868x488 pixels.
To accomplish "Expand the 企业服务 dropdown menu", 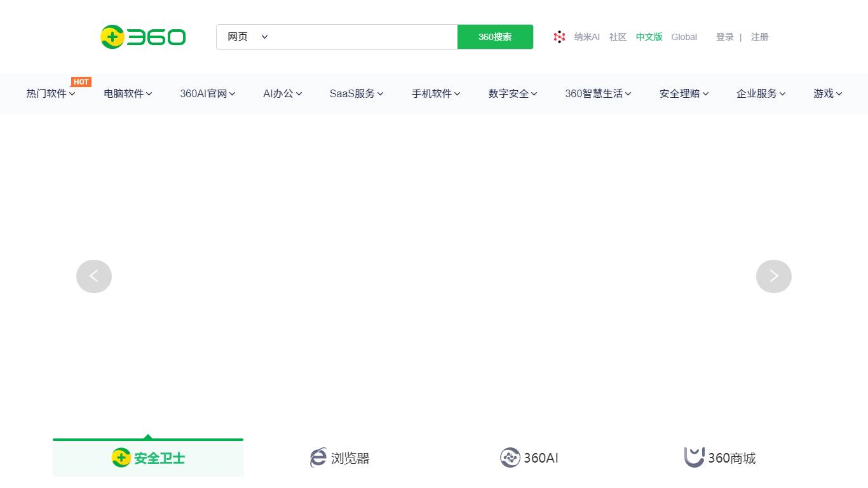I will pos(761,93).
